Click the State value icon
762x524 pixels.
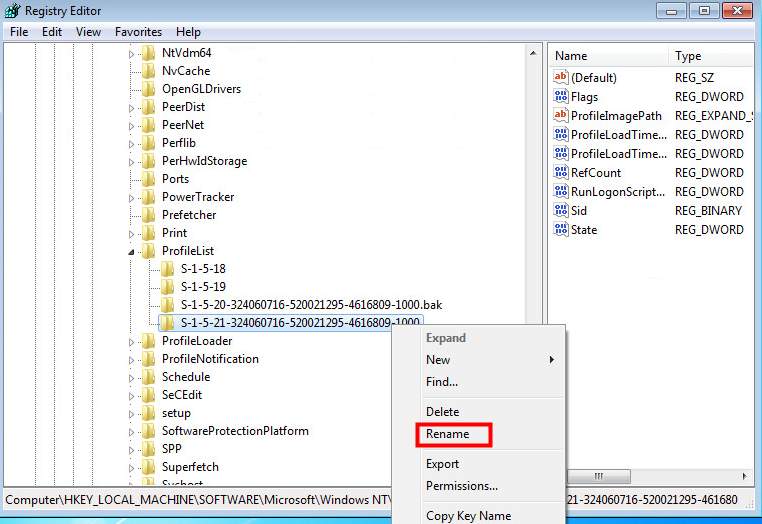click(x=561, y=229)
